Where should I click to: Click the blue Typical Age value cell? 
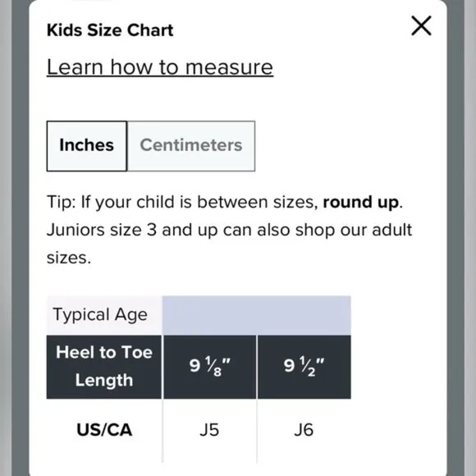[x=257, y=315]
